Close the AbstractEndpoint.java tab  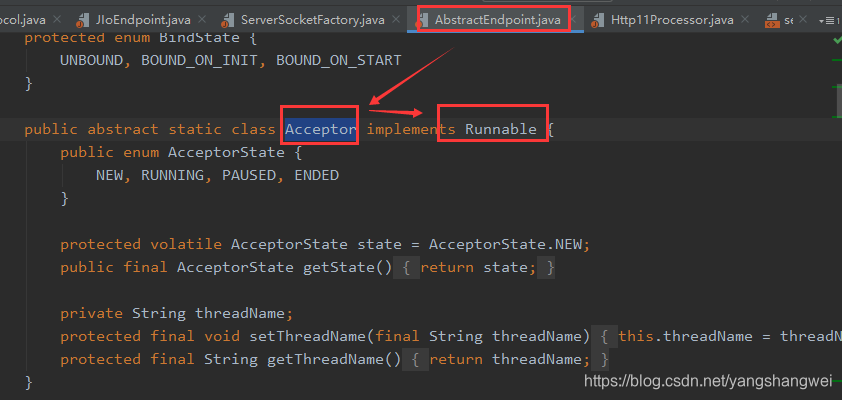pyautogui.click(x=572, y=19)
